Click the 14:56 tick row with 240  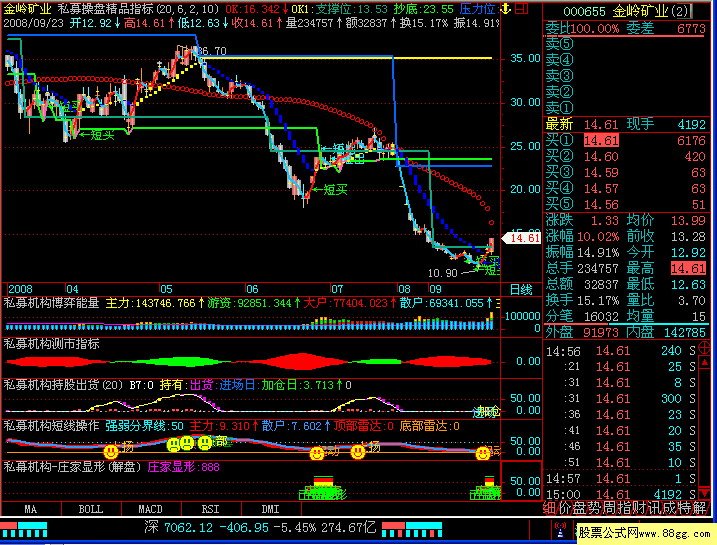(621, 351)
